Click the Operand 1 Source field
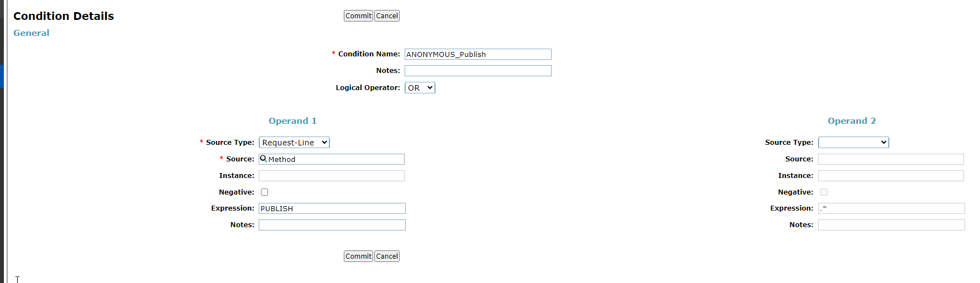The image size is (980, 283). coord(336,159)
